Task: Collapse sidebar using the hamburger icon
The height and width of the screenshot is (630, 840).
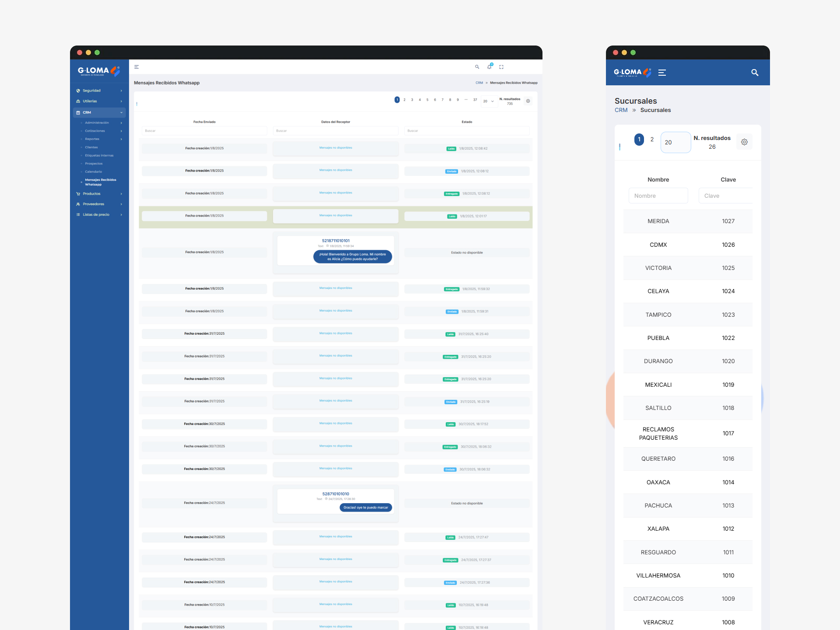Action: click(x=136, y=67)
